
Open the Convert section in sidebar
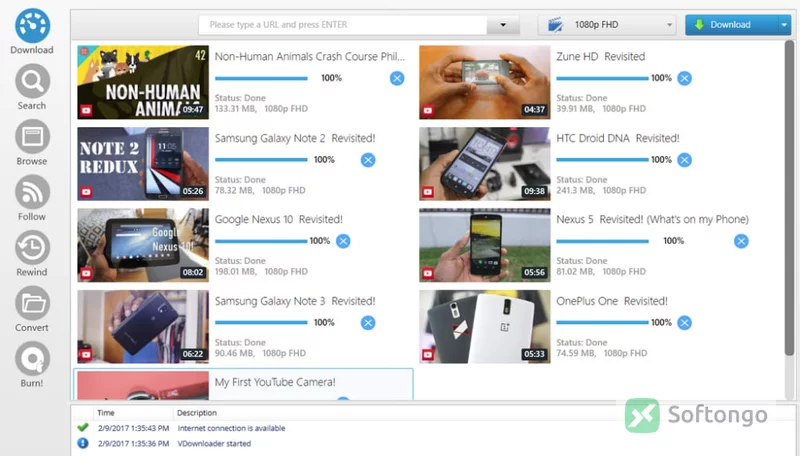click(32, 310)
